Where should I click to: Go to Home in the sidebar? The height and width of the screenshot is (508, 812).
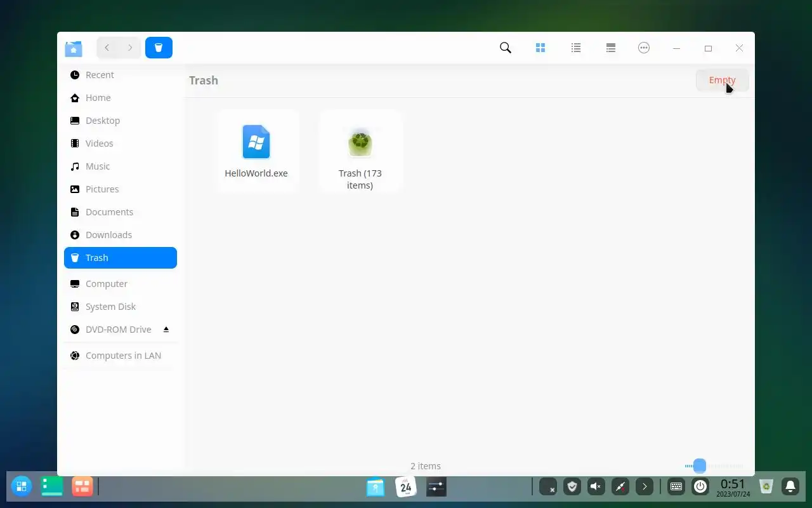tap(121, 98)
